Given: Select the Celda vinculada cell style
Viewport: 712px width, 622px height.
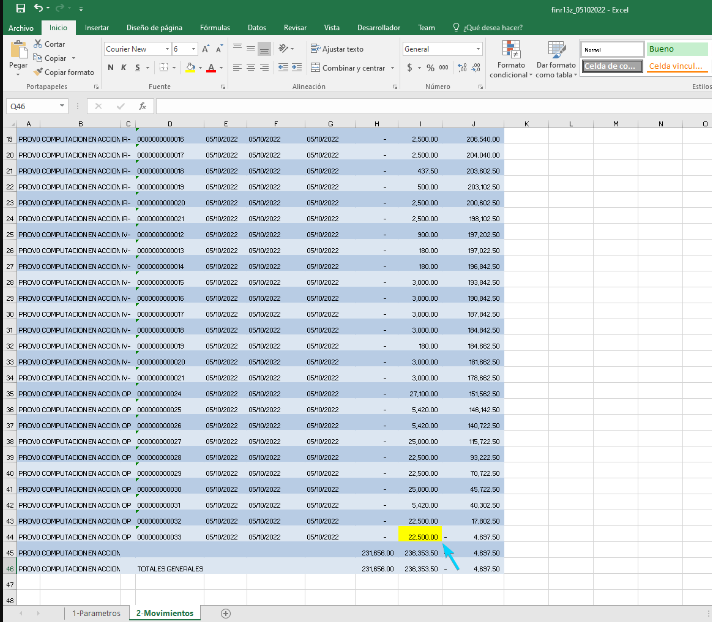Looking at the screenshot, I should coord(677,66).
